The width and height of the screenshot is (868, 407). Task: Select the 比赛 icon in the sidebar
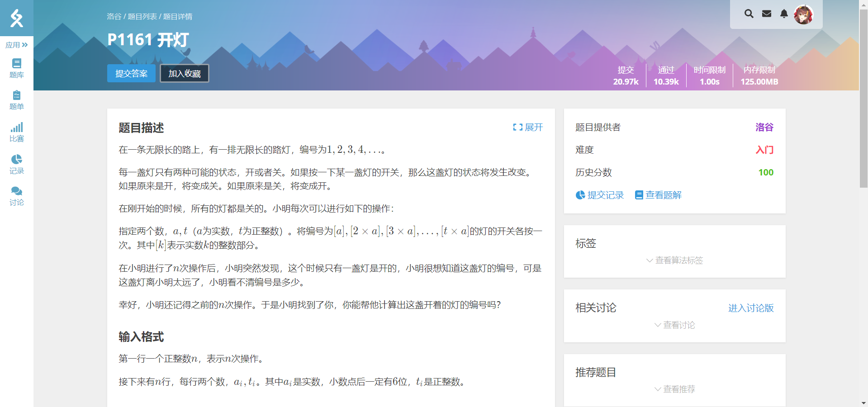(17, 131)
